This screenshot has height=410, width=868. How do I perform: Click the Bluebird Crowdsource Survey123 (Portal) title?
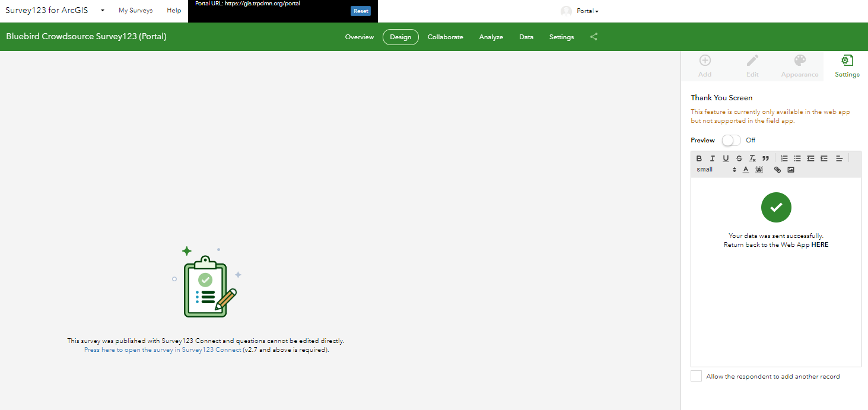[87, 36]
